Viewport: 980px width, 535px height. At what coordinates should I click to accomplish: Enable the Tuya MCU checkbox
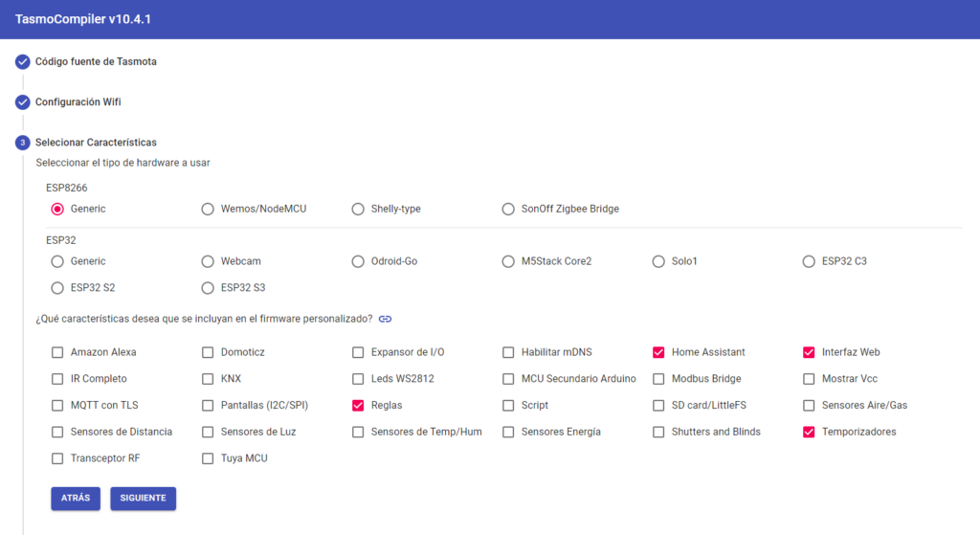tap(208, 458)
